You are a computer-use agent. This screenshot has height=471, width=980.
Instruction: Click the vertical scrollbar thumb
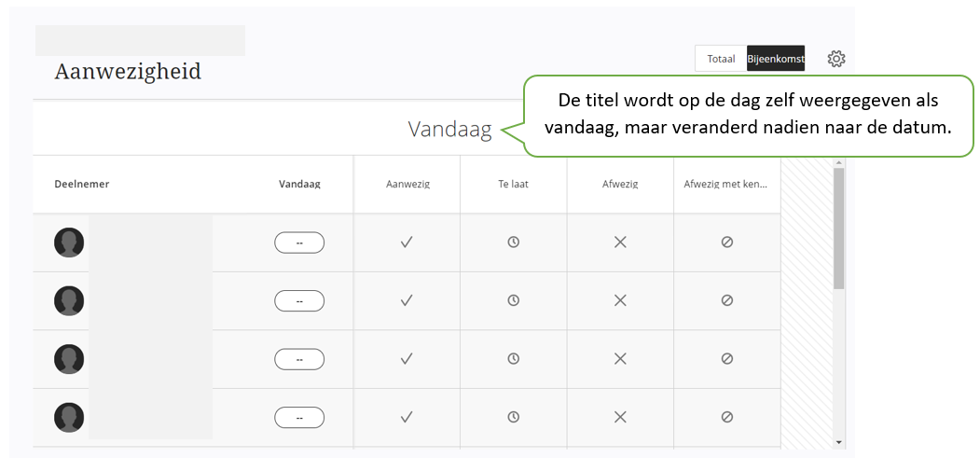pyautogui.click(x=839, y=229)
